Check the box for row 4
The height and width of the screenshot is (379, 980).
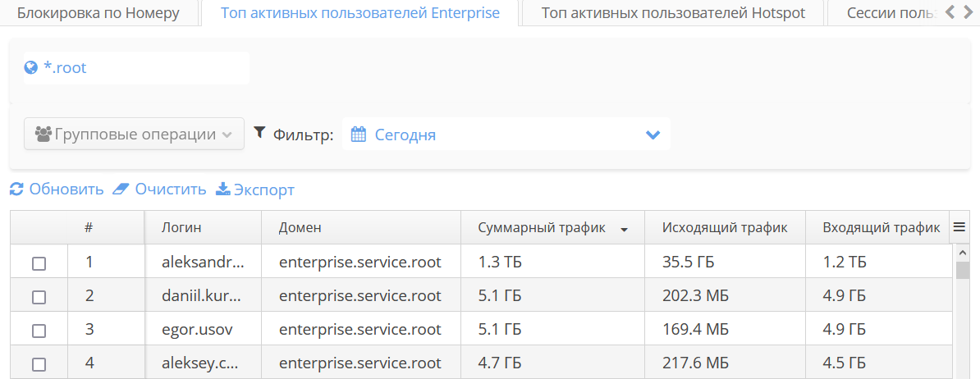coord(39,363)
